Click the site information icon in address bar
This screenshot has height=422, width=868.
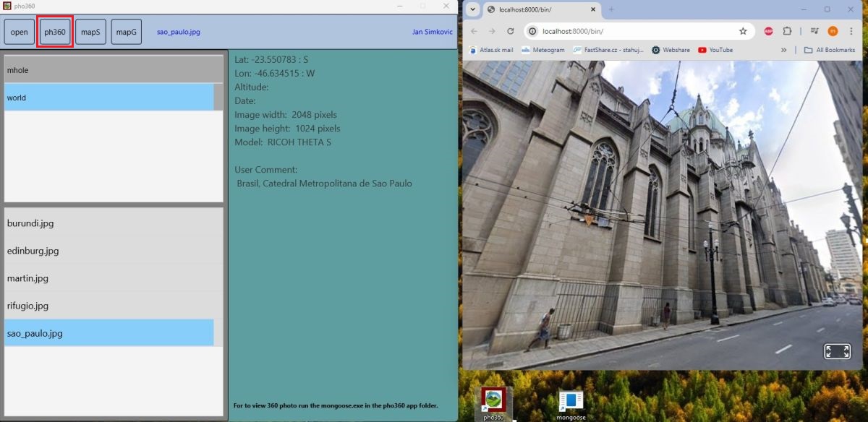click(x=532, y=31)
